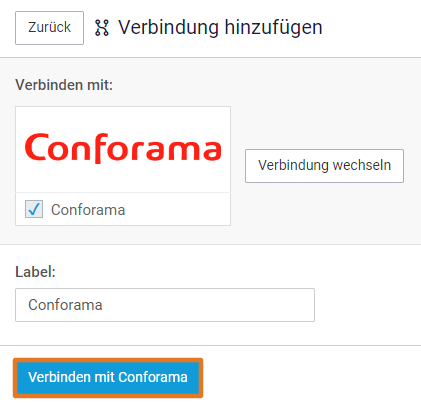The width and height of the screenshot is (421, 404).
Task: Click the blue checkmark in the Conforama card
Action: click(34, 209)
